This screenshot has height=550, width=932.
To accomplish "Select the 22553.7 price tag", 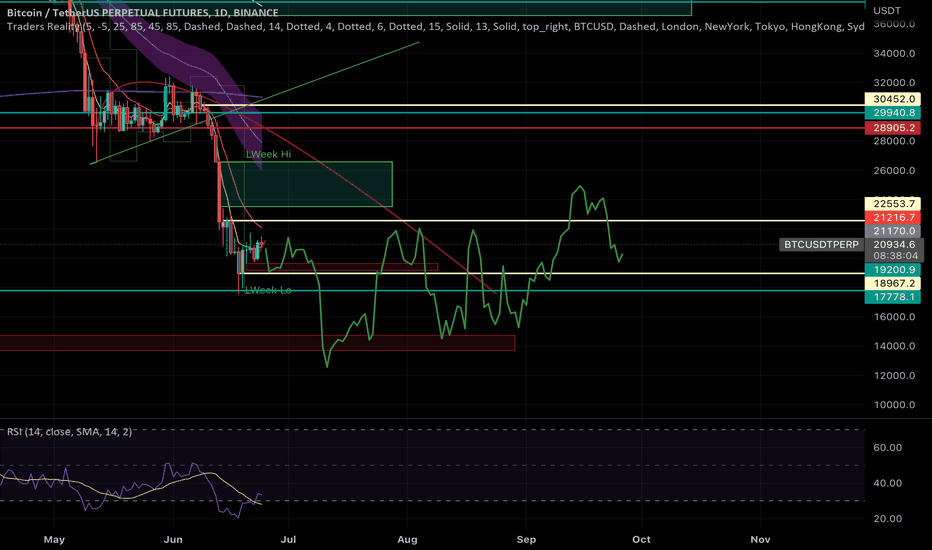I will (x=893, y=203).
